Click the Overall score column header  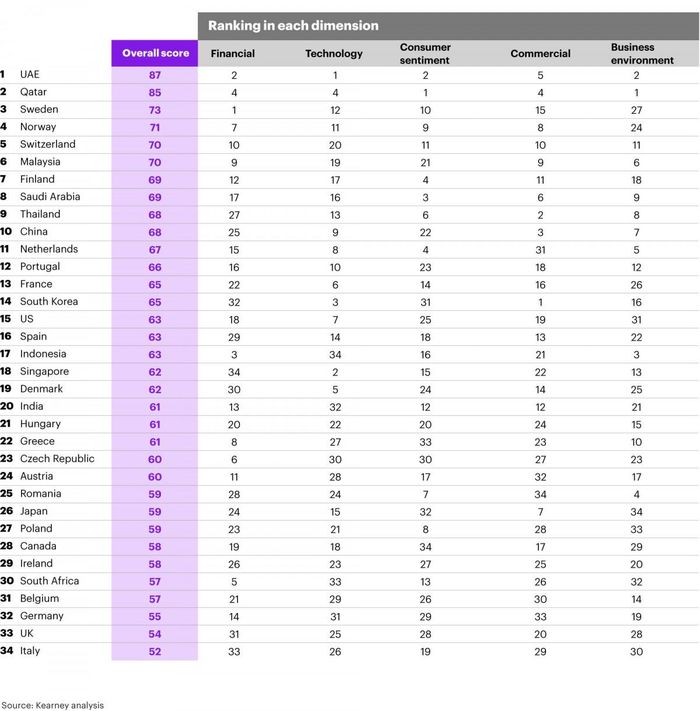(155, 53)
